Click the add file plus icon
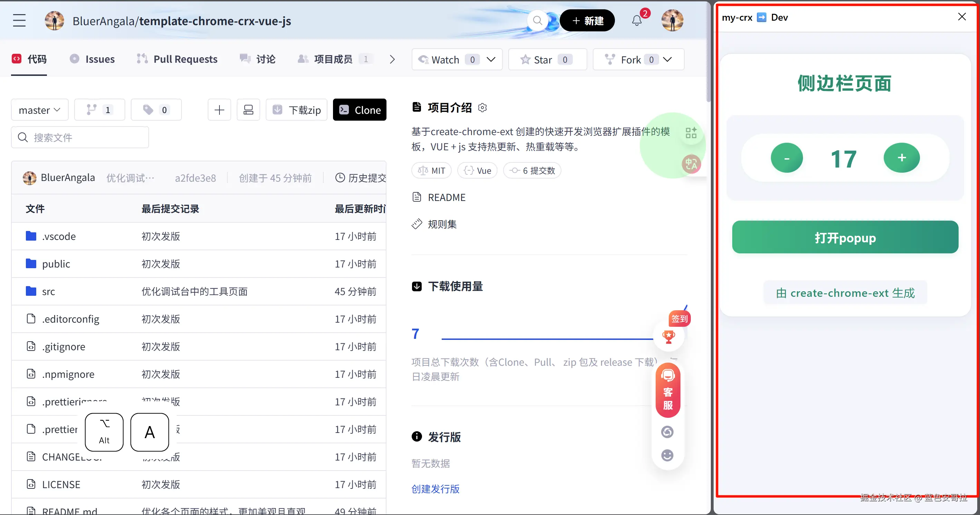 click(x=219, y=110)
